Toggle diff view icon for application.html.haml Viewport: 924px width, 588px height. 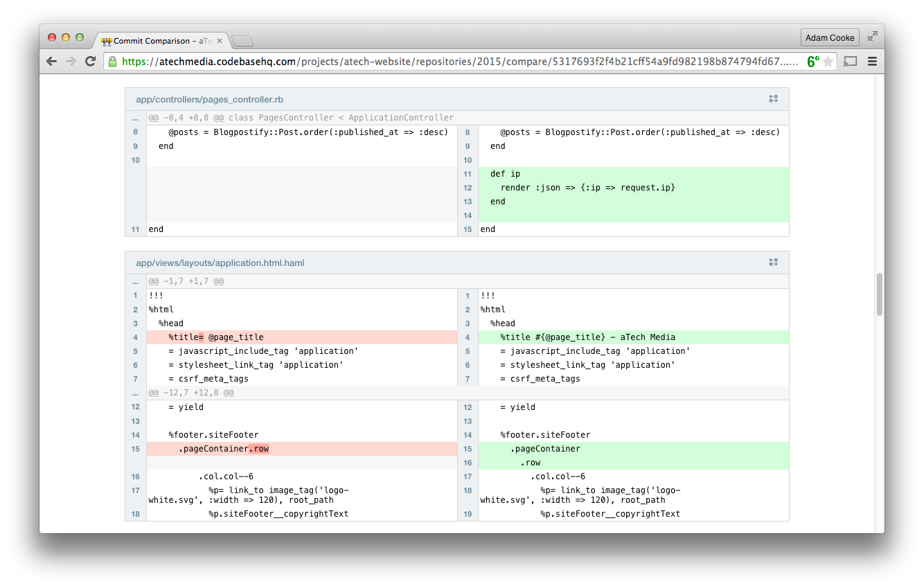tap(774, 262)
